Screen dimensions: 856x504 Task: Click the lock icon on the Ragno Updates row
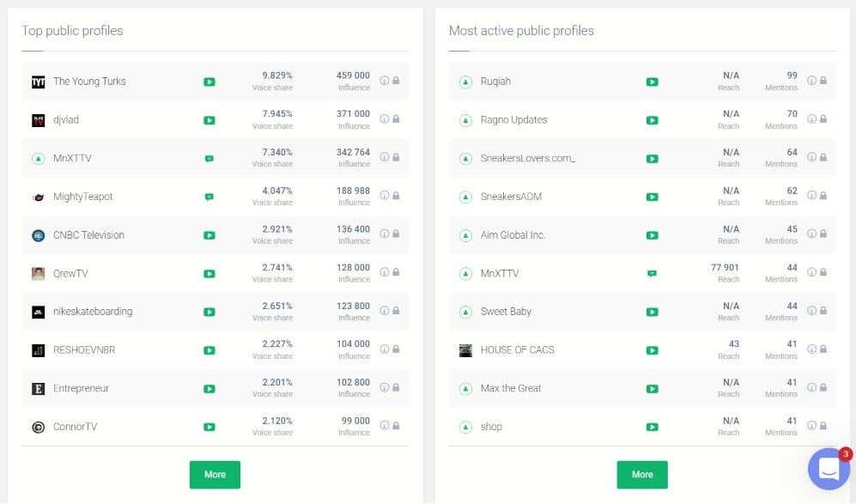tap(822, 120)
